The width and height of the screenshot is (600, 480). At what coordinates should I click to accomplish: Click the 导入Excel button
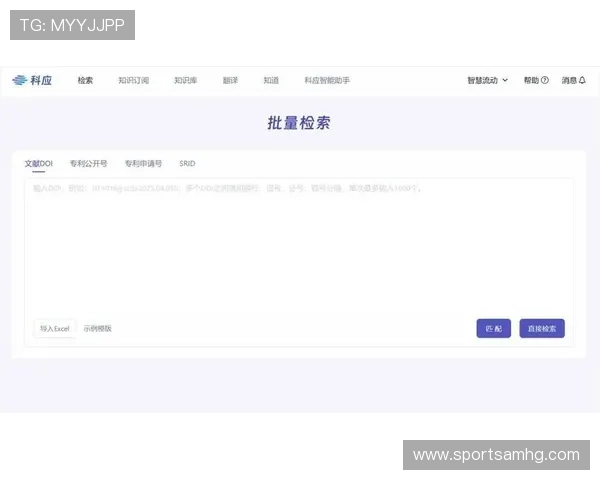tap(55, 328)
